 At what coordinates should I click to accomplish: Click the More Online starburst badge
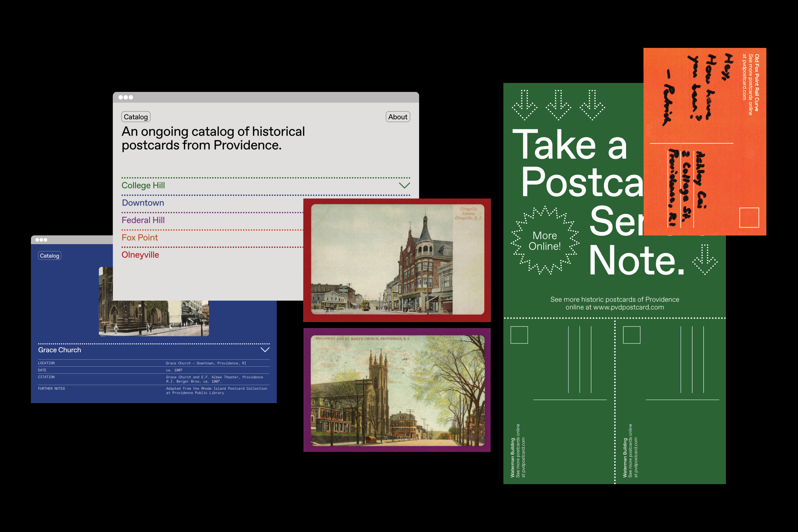pos(545,241)
